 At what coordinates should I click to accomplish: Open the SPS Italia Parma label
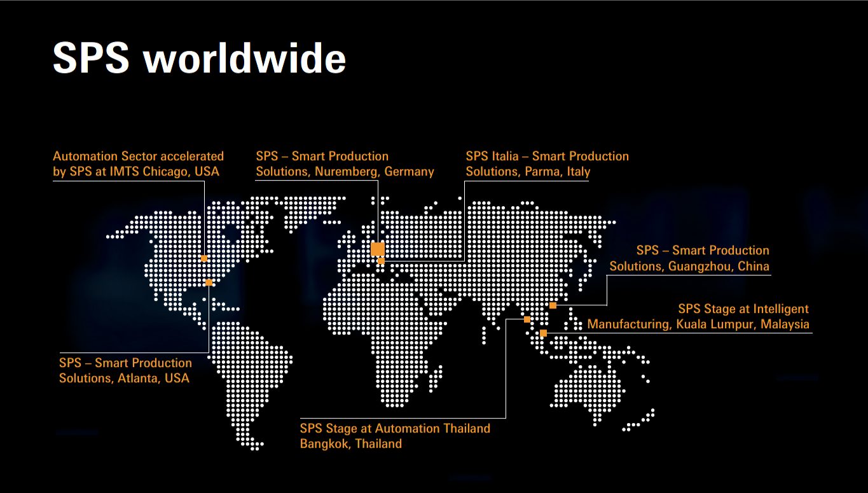tap(547, 164)
